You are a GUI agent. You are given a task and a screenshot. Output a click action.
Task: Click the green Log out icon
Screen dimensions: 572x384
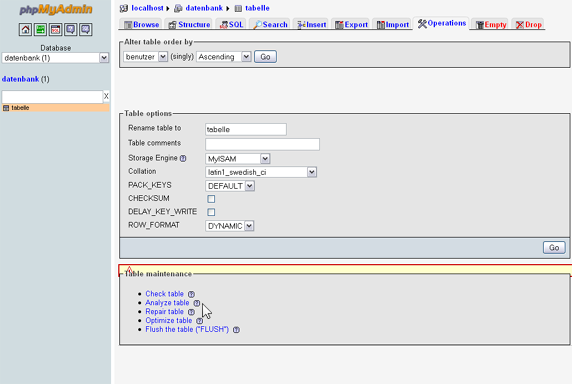tap(40, 30)
